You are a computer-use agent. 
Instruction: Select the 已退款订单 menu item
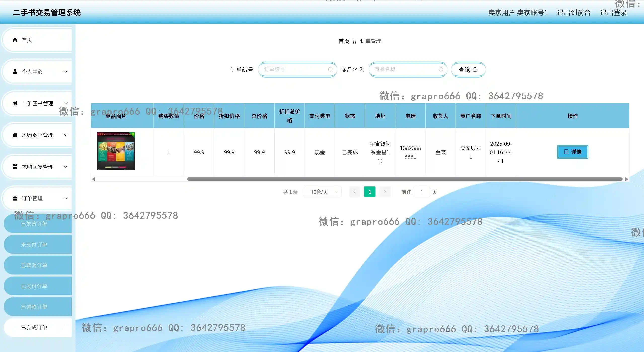pyautogui.click(x=34, y=307)
